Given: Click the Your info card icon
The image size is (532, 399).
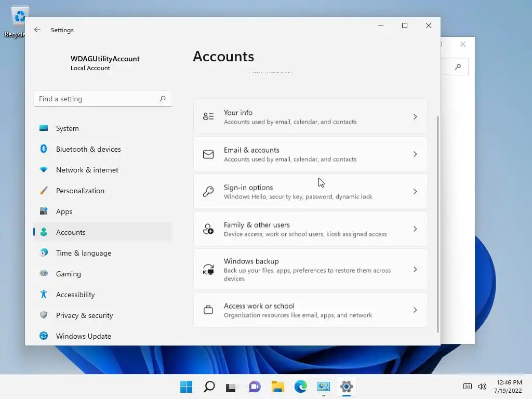Looking at the screenshot, I should click(208, 117).
